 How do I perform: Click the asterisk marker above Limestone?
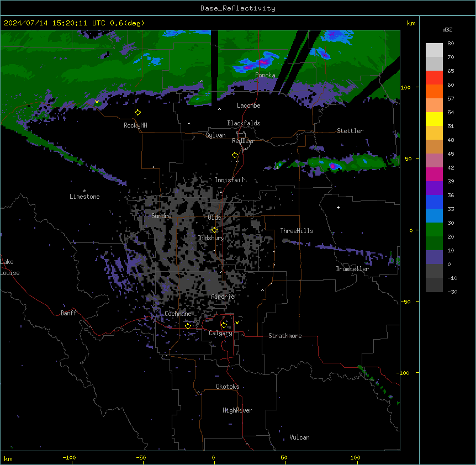pyautogui.click(x=84, y=191)
